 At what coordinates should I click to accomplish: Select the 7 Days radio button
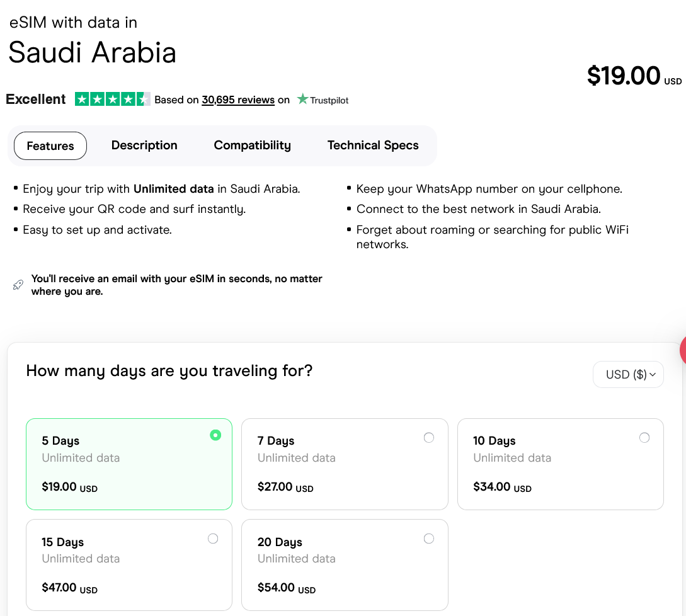click(429, 438)
